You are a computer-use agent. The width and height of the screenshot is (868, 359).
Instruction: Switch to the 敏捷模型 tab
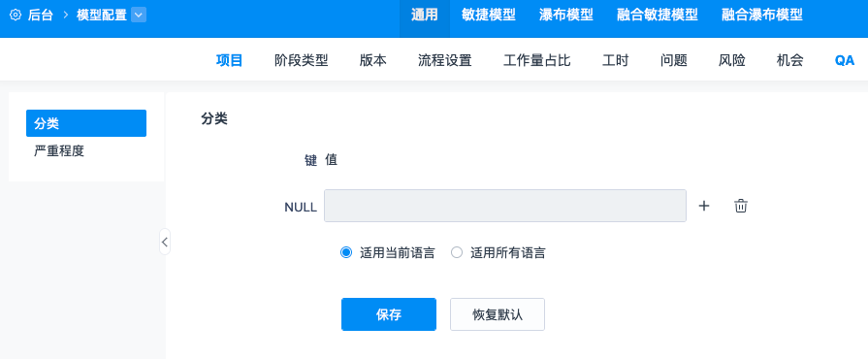tap(488, 15)
